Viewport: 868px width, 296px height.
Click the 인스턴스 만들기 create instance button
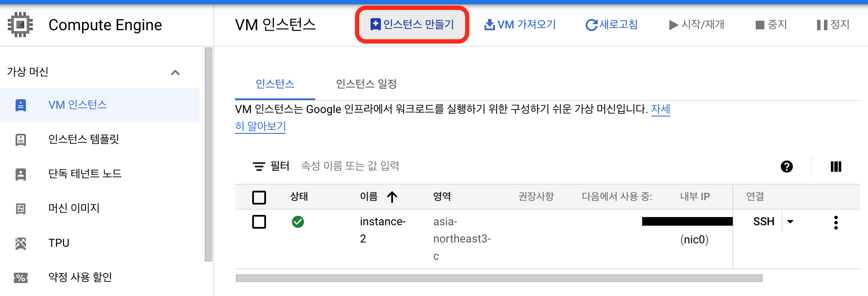point(412,25)
